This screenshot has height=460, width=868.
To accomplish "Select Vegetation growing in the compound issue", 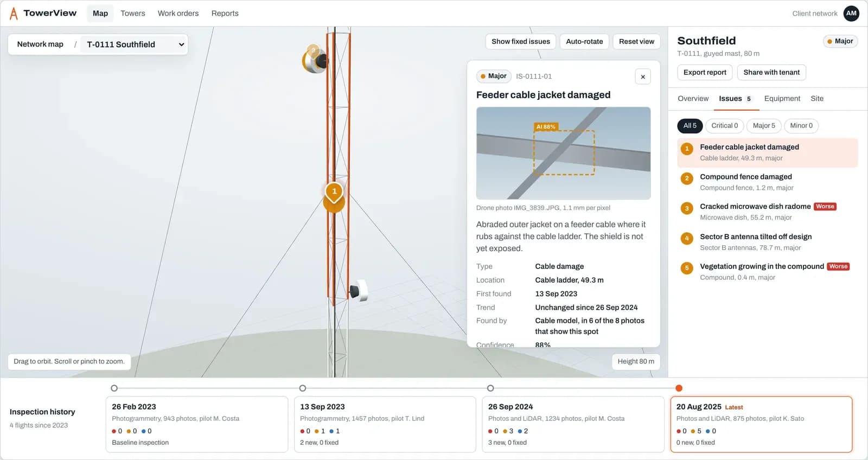I will pyautogui.click(x=768, y=272).
